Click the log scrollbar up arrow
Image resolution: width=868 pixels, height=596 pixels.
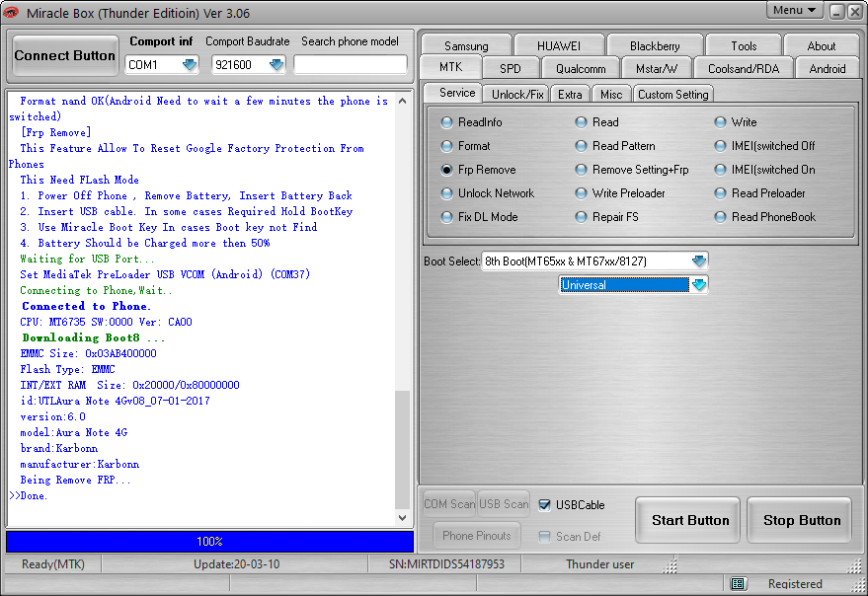pos(403,101)
